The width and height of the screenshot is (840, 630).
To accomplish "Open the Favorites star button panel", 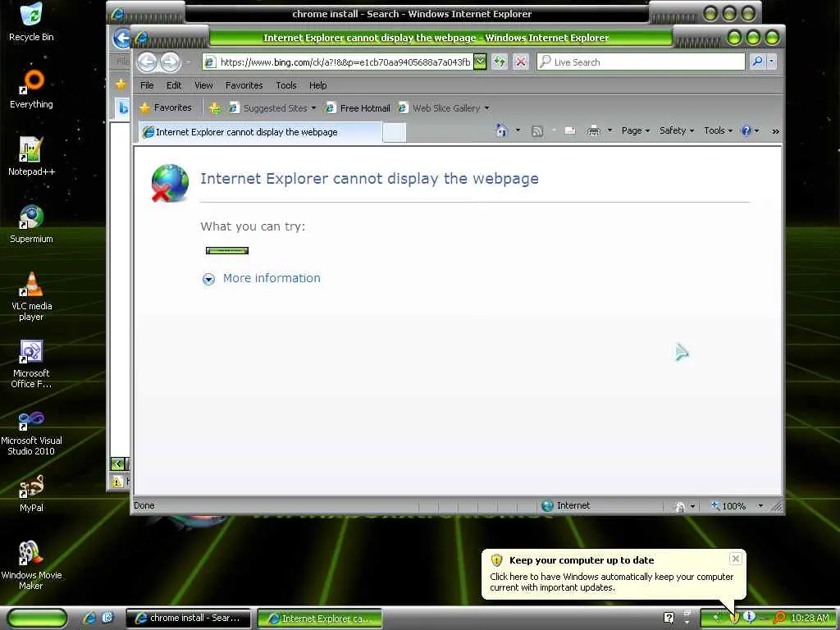I will [166, 107].
